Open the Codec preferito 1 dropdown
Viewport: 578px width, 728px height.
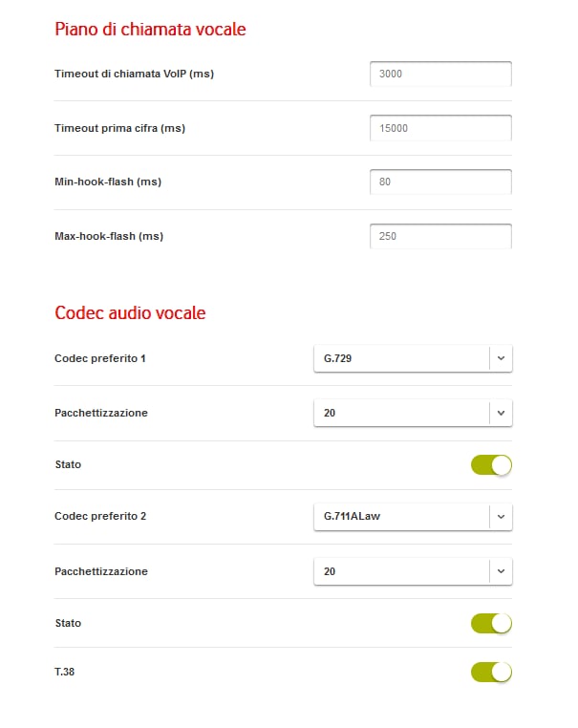pos(413,358)
